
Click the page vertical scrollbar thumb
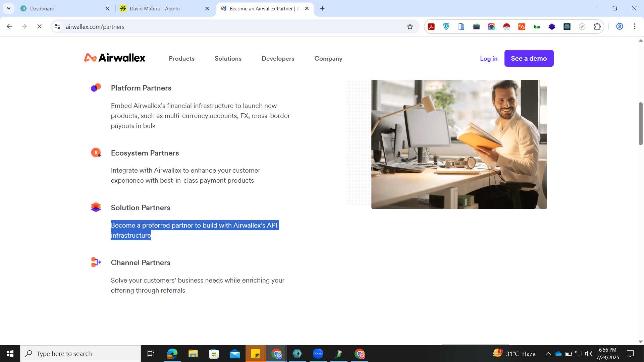point(641,123)
